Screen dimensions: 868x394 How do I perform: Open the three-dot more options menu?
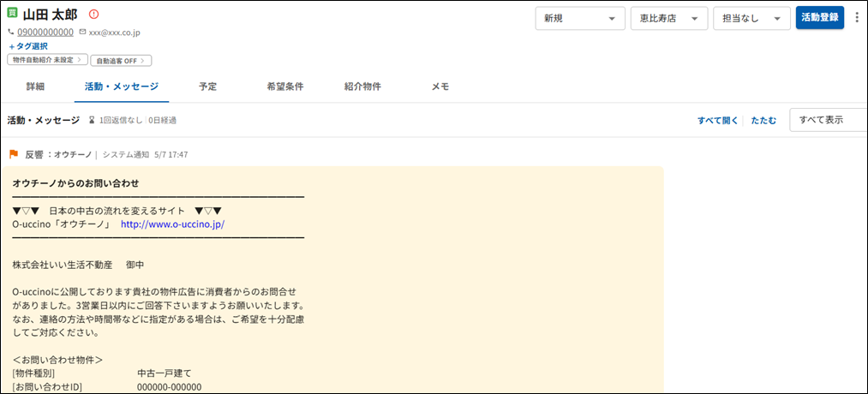pyautogui.click(x=857, y=17)
